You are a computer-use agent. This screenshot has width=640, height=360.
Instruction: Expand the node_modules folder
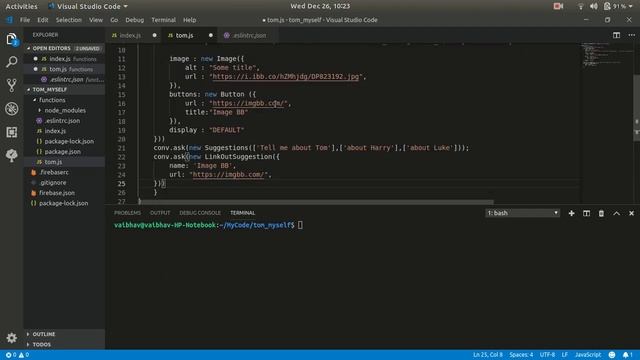click(64, 110)
